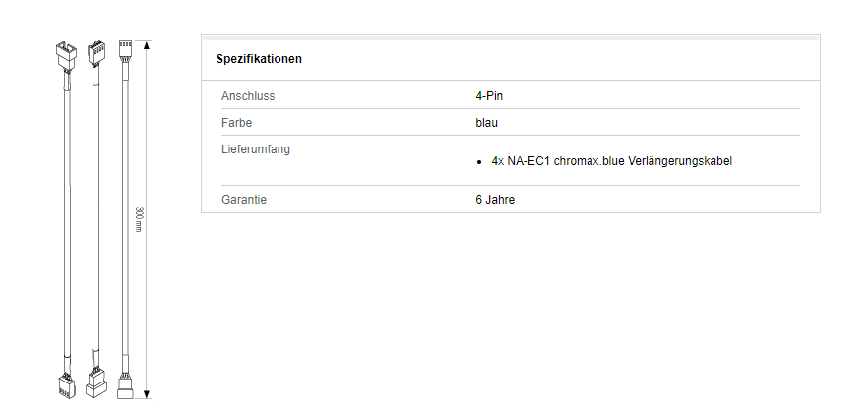Click the dimension line bottom arrowhead
Image resolution: width=868 pixels, height=411 pixels.
pyautogui.click(x=146, y=394)
